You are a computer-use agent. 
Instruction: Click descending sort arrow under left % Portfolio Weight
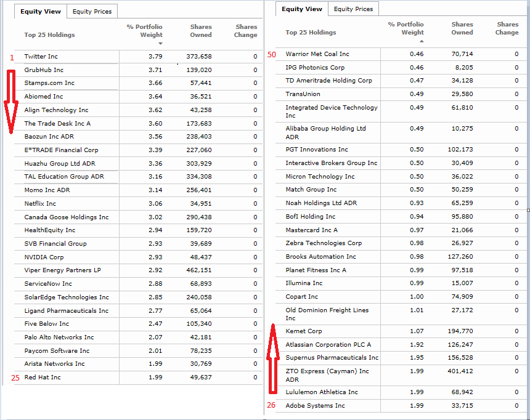click(161, 44)
